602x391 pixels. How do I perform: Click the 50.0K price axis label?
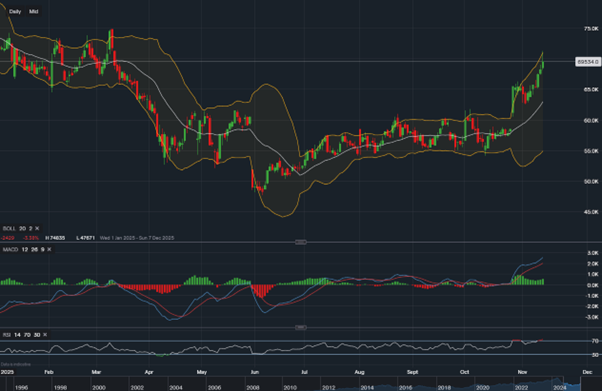click(x=591, y=182)
